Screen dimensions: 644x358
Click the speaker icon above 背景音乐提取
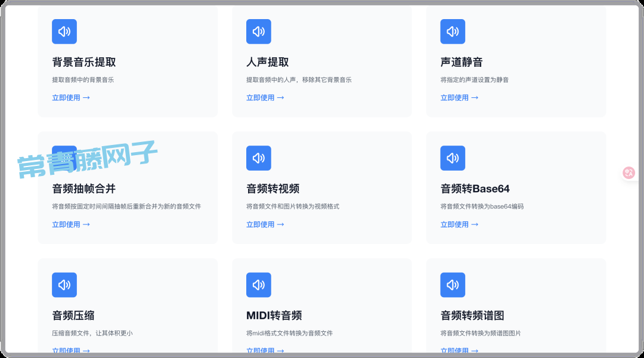coord(64,32)
